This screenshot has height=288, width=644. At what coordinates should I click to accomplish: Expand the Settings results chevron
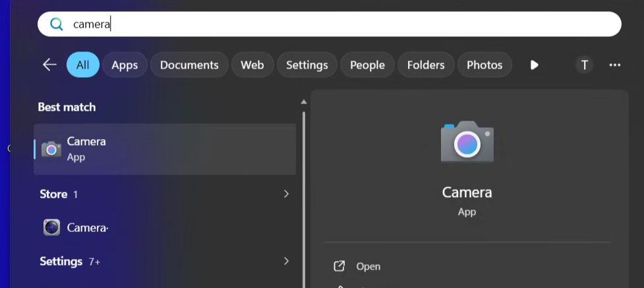(x=286, y=261)
